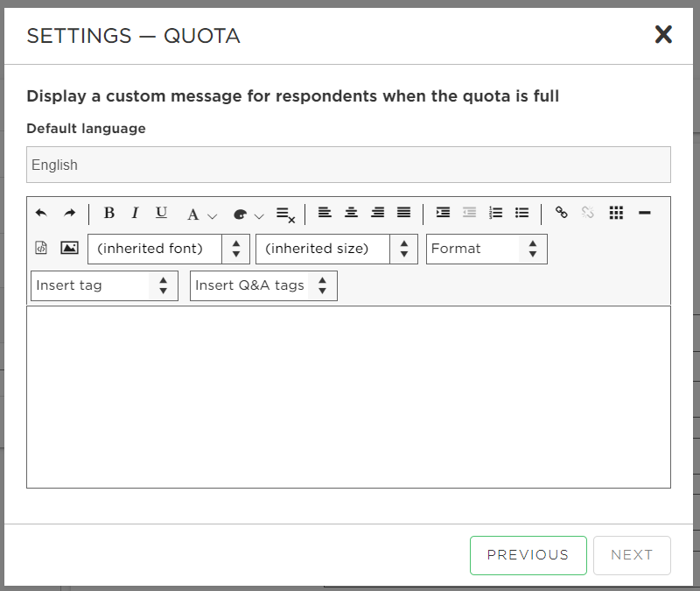Clear formatting with the remove-format icon
Screen dimensions: 700x591
[286, 215]
